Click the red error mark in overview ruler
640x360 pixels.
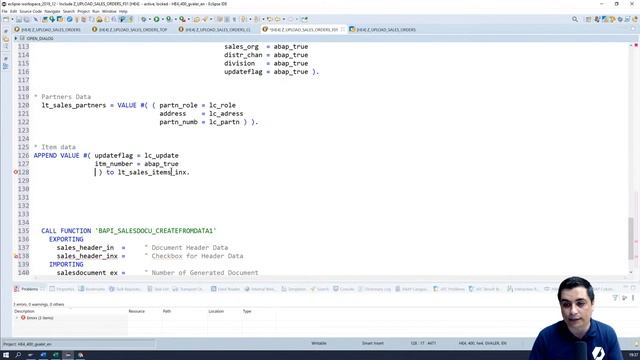[636, 45]
